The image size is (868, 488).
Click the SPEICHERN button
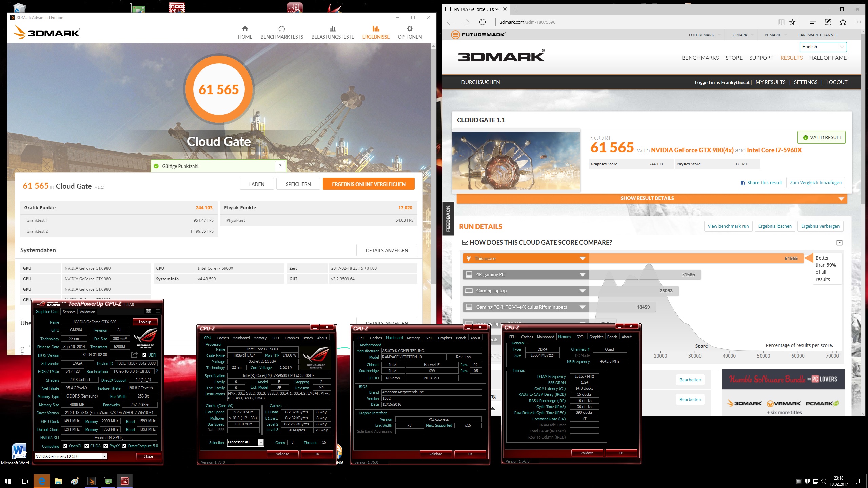[298, 184]
